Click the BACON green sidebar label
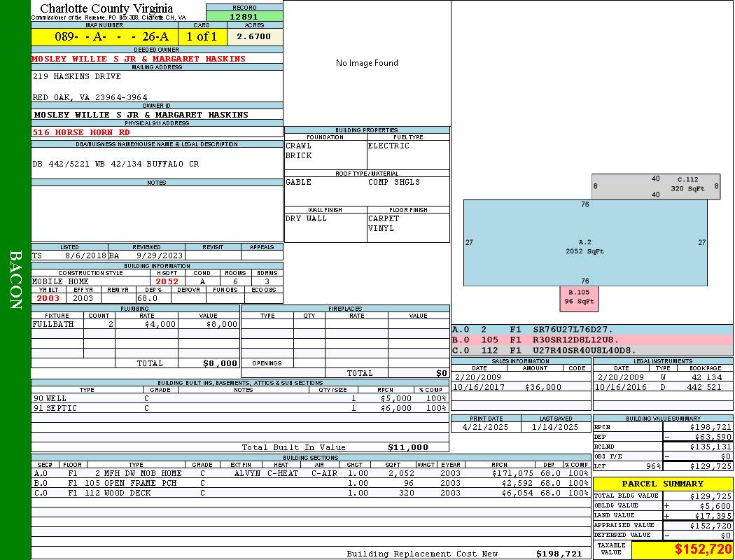The image size is (735, 560). coord(15,280)
